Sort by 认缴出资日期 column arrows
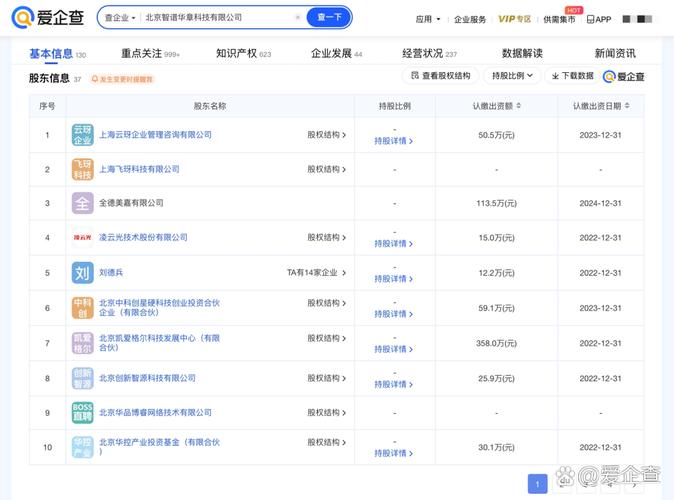 tap(627, 106)
